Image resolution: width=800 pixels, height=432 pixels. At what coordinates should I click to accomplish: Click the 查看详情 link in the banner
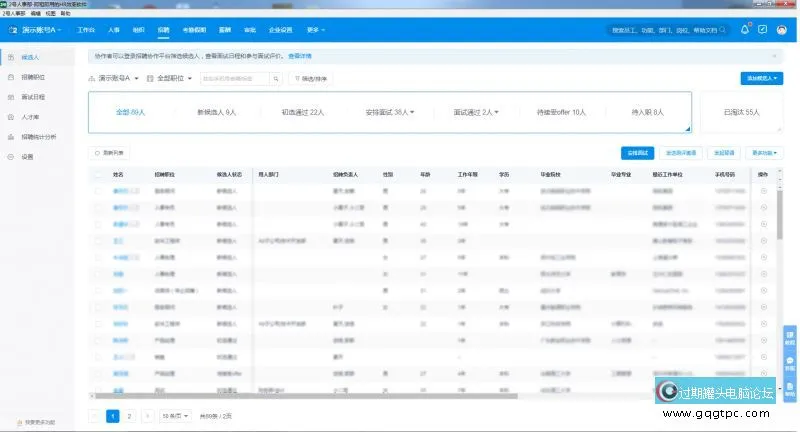click(299, 56)
